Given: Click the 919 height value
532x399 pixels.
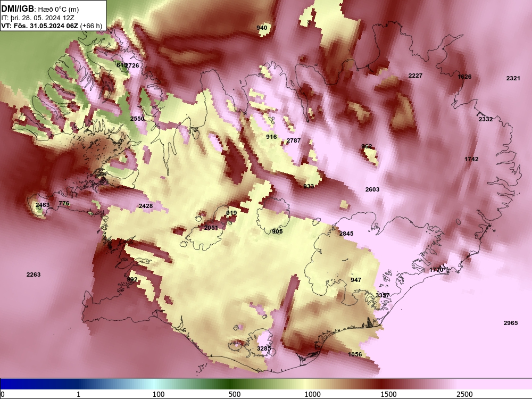Looking at the screenshot, I should coord(231,213).
